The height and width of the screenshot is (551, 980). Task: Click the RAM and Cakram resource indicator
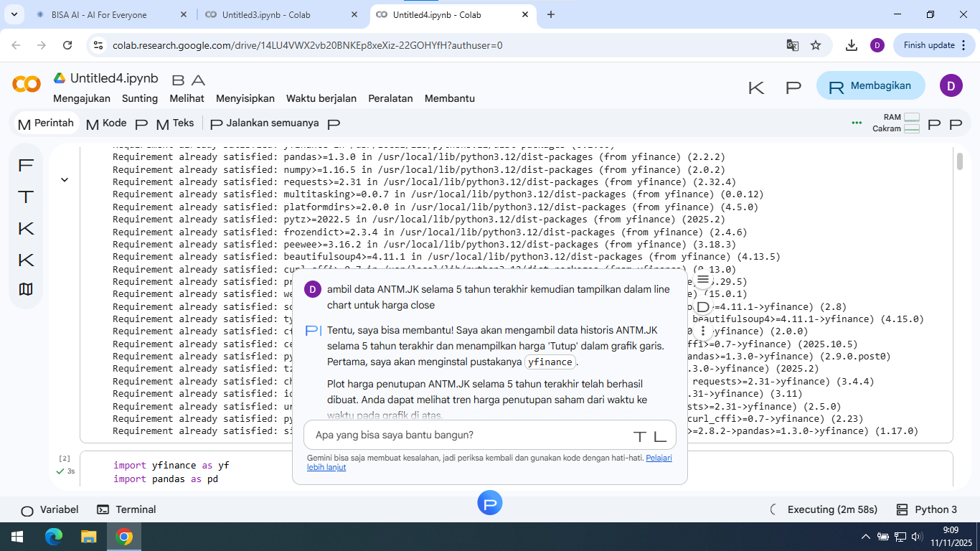pos(897,123)
